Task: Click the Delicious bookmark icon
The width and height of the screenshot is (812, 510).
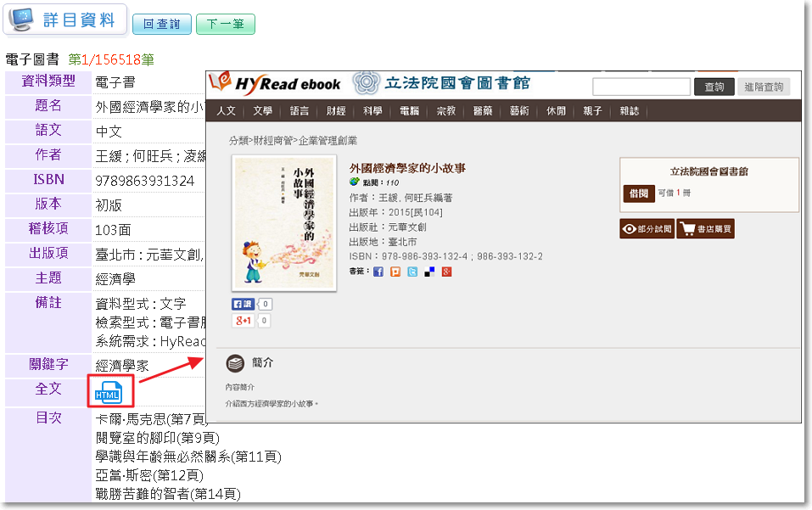Action: click(429, 272)
